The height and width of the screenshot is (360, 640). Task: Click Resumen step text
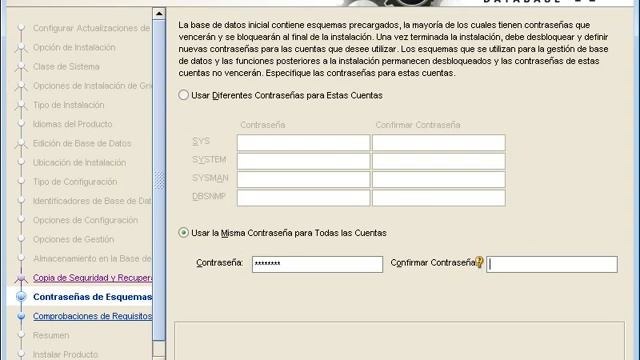51,335
